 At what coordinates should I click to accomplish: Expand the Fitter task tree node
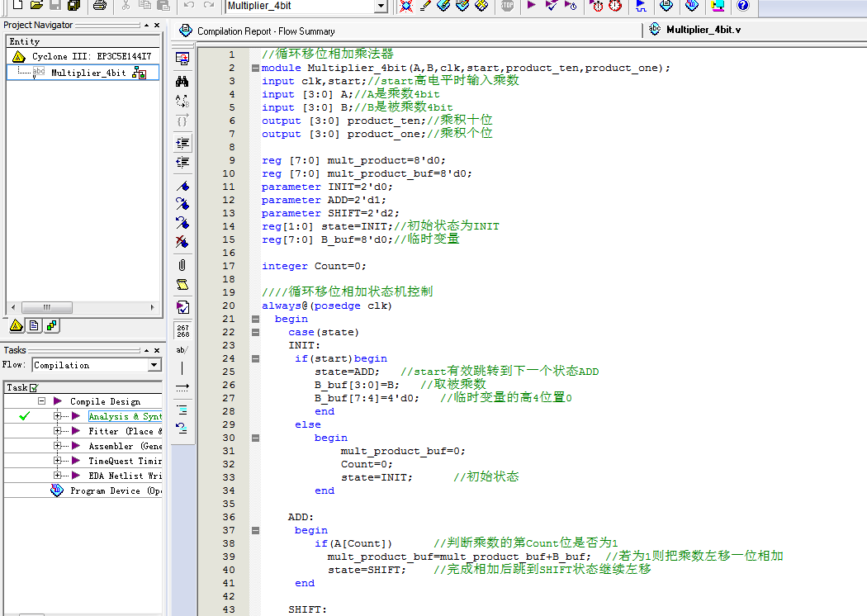(58, 431)
